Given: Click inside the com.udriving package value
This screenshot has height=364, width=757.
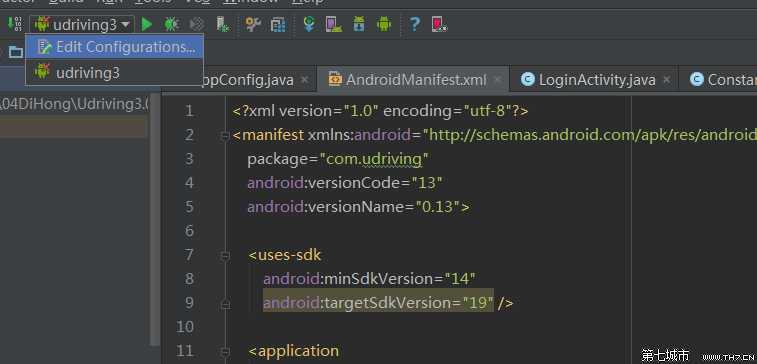Looking at the screenshot, I should click(374, 159).
